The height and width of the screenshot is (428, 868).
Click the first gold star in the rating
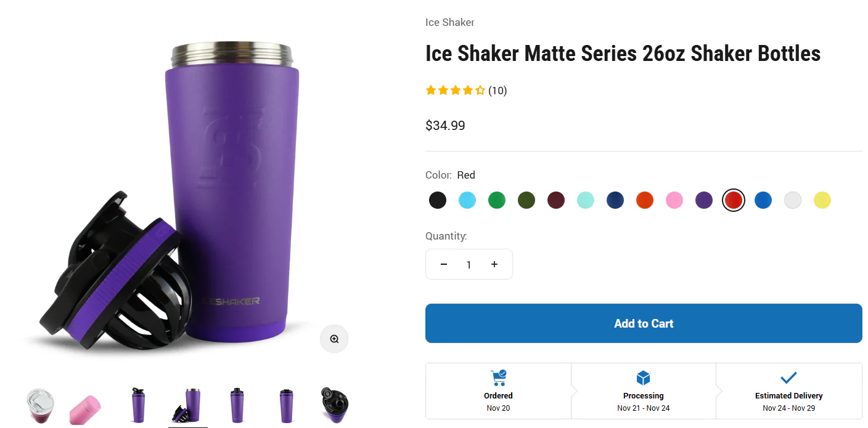(430, 90)
